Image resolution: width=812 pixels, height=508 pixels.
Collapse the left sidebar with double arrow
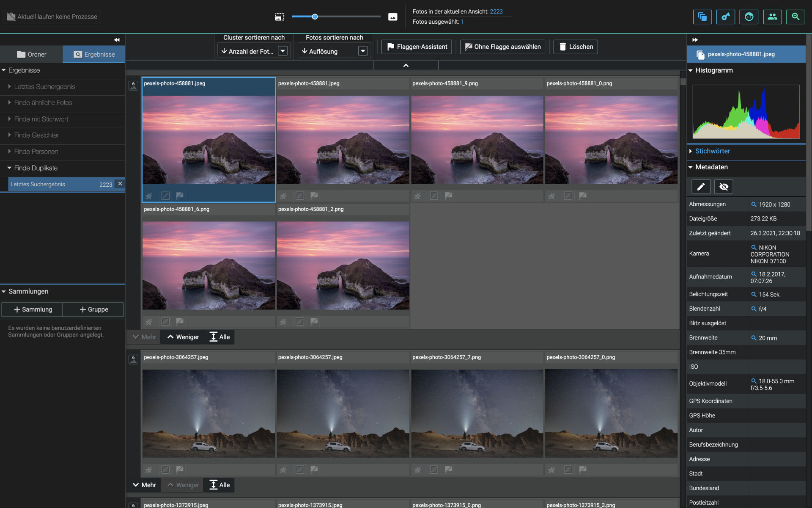[x=117, y=40]
